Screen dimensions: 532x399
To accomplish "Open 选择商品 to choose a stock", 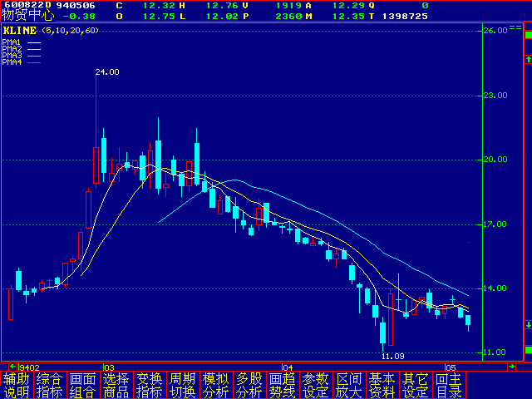I will [116, 385].
